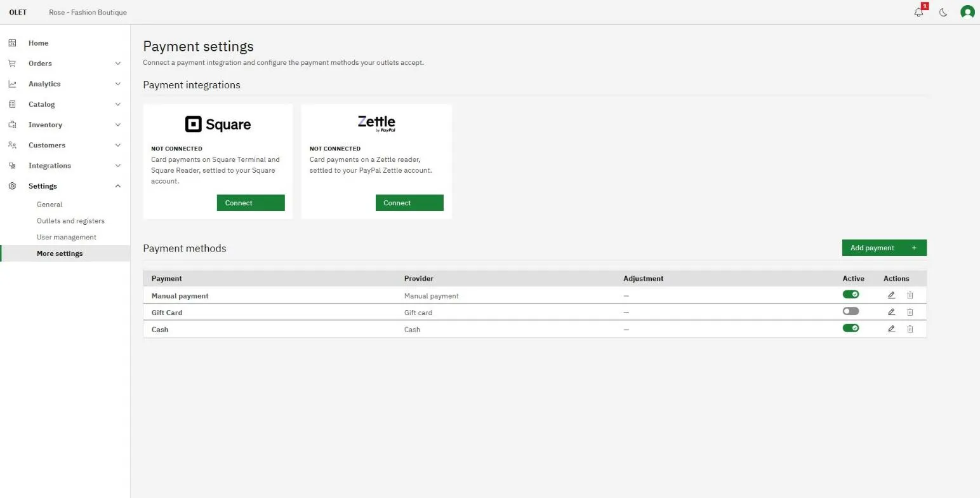
Task: Click the OLET logo
Action: (x=18, y=12)
